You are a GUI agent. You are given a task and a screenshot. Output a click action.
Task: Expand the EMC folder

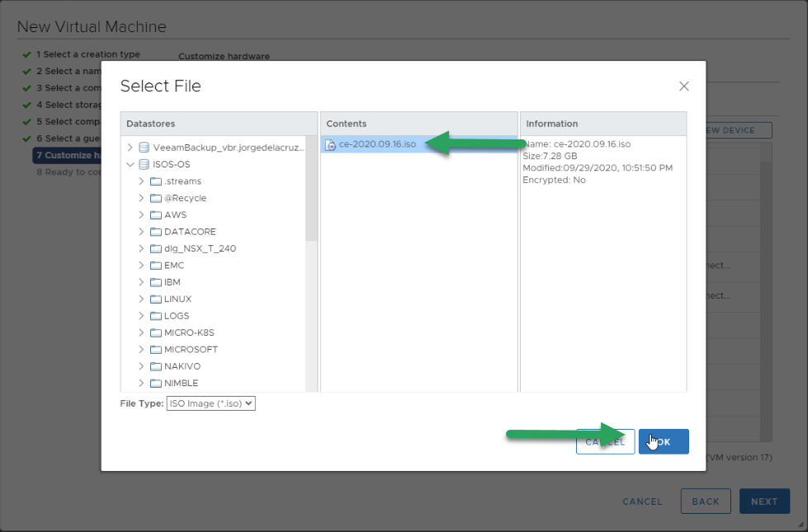[141, 266]
